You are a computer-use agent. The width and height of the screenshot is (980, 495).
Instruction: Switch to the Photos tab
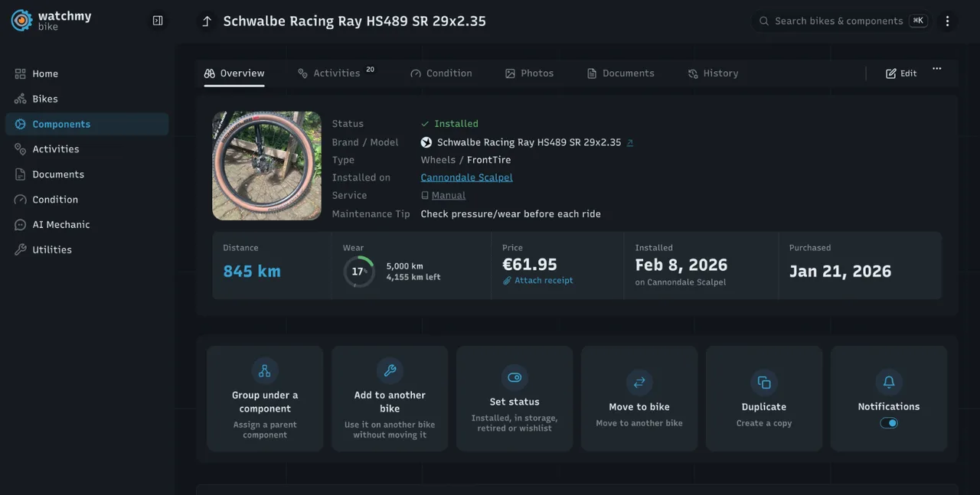(x=529, y=73)
